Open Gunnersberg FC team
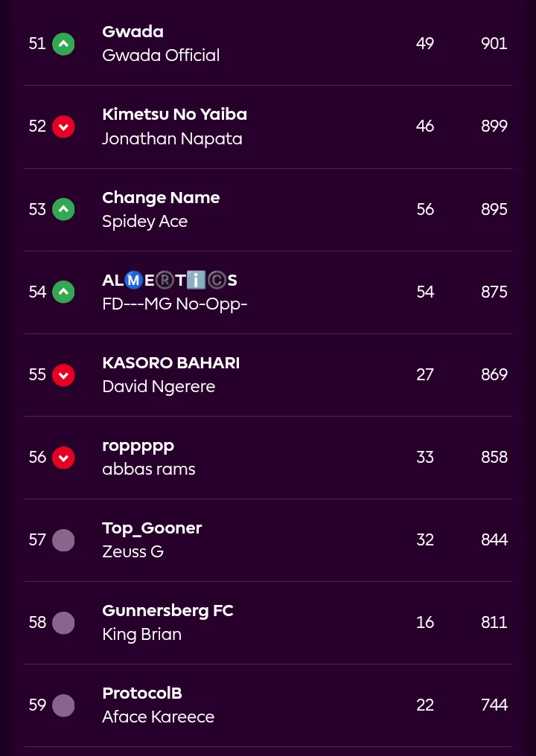Viewport: 536px width, 756px height. 167,611
